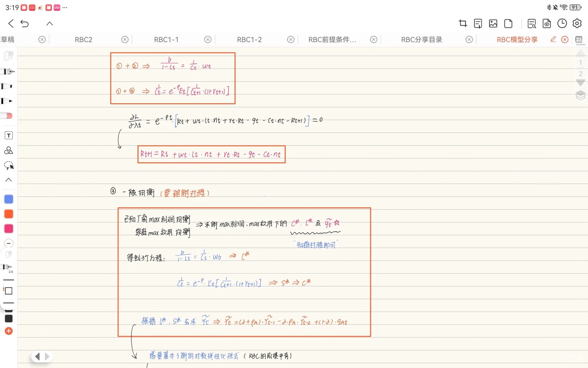Select the text box tool
The height and width of the screenshot is (368, 588).
(x=9, y=136)
